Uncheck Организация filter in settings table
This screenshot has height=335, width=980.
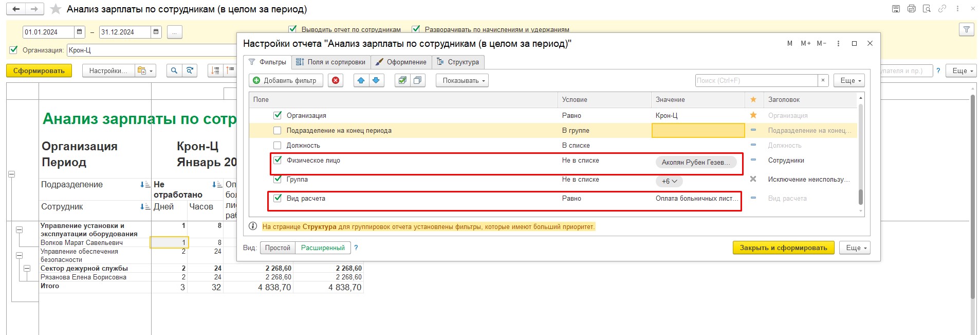click(x=278, y=115)
